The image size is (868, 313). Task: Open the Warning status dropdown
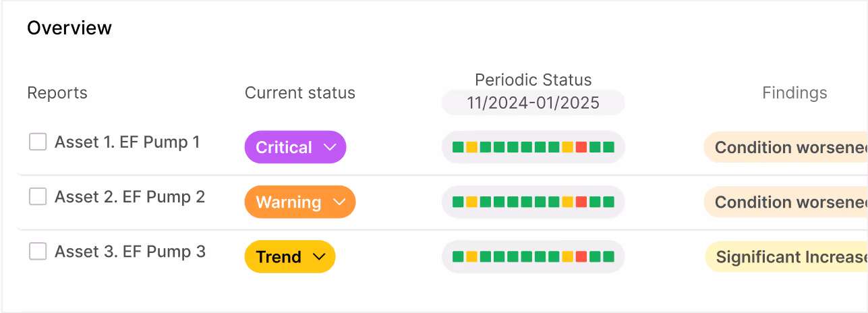[x=300, y=202]
